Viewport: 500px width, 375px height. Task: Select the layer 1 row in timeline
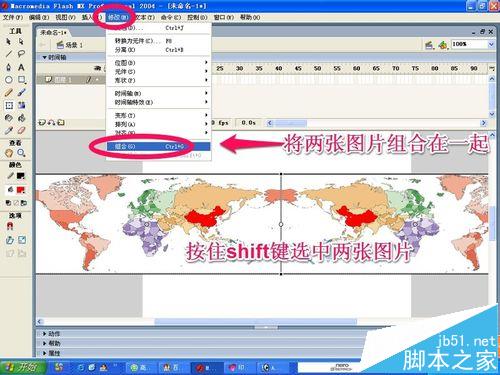(x=71, y=80)
